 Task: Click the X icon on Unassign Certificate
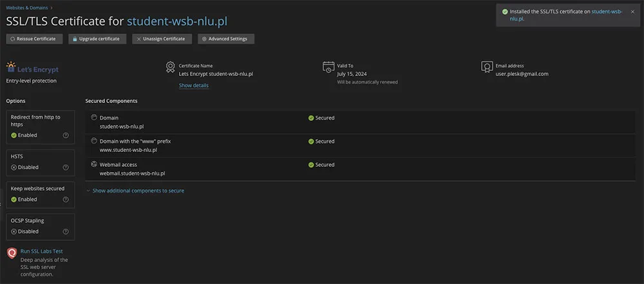point(139,39)
